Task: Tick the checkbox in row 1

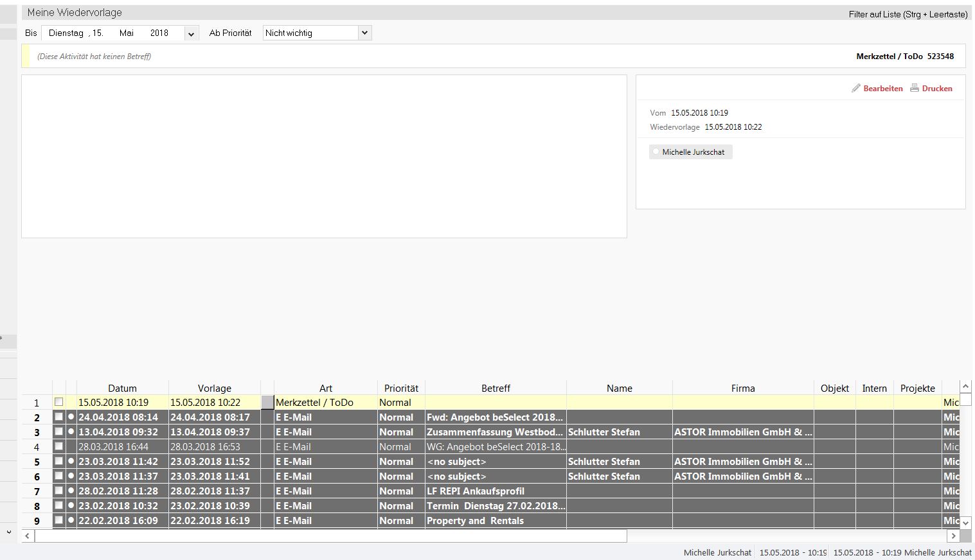Action: pos(59,402)
